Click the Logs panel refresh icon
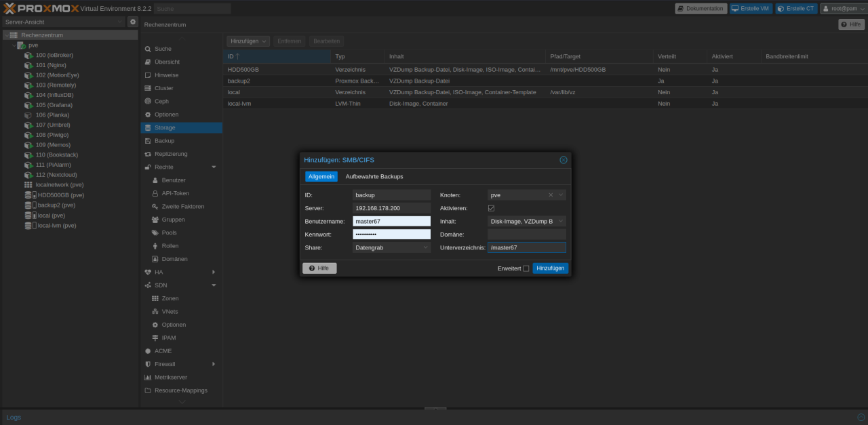 (861, 417)
